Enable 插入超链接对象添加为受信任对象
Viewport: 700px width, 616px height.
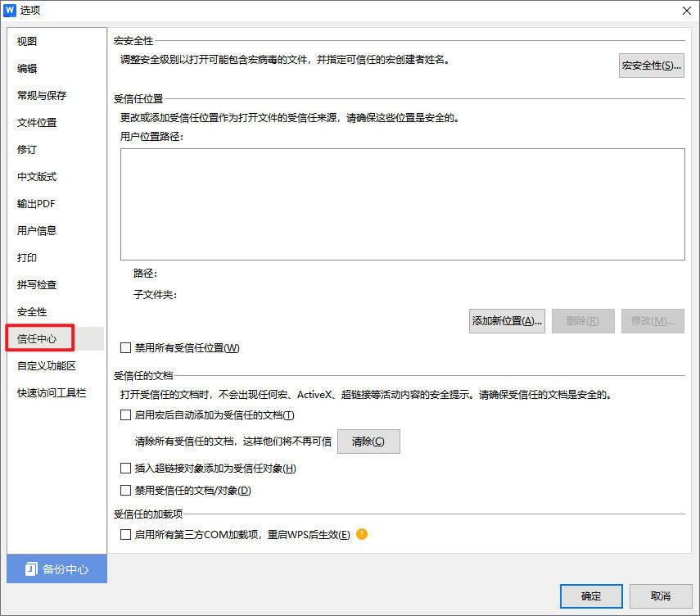click(127, 468)
